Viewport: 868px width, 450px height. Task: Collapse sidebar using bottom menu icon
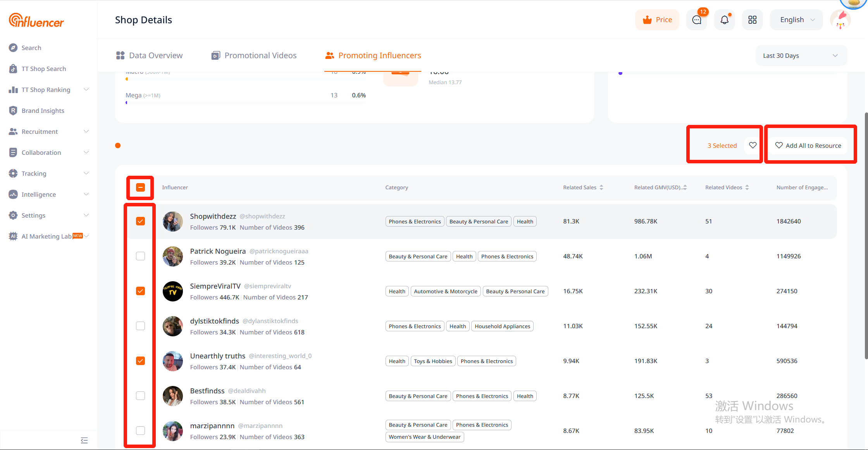(84, 440)
